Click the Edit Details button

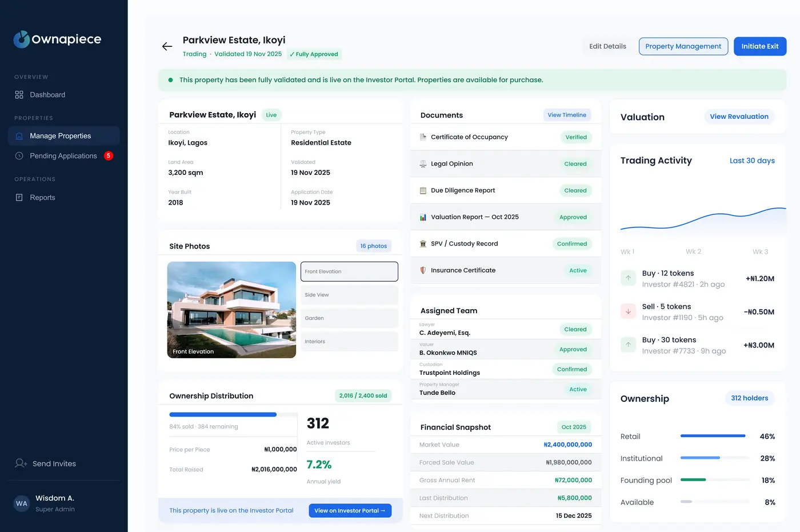(607, 46)
